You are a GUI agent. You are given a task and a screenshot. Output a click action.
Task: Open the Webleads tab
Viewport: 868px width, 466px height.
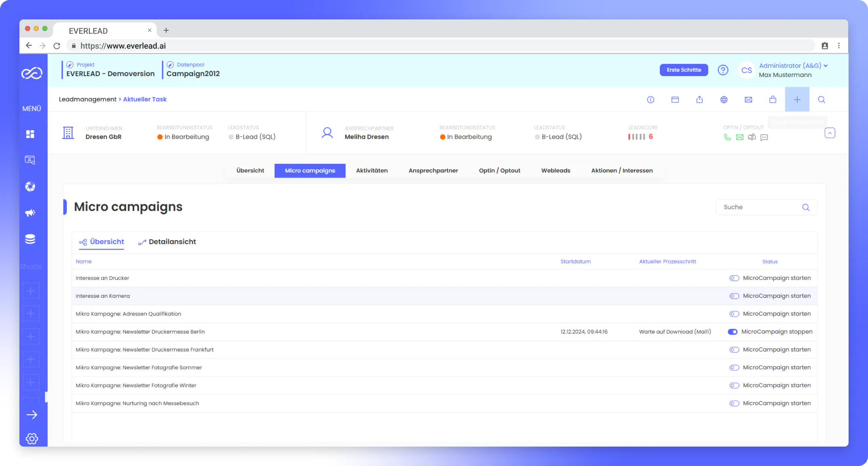coord(556,171)
